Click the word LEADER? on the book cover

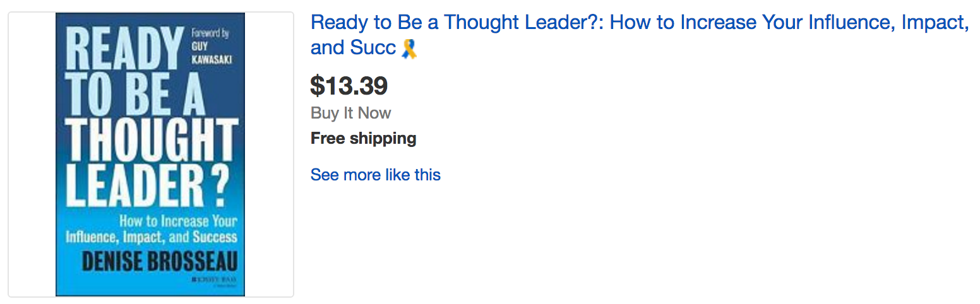click(x=145, y=187)
